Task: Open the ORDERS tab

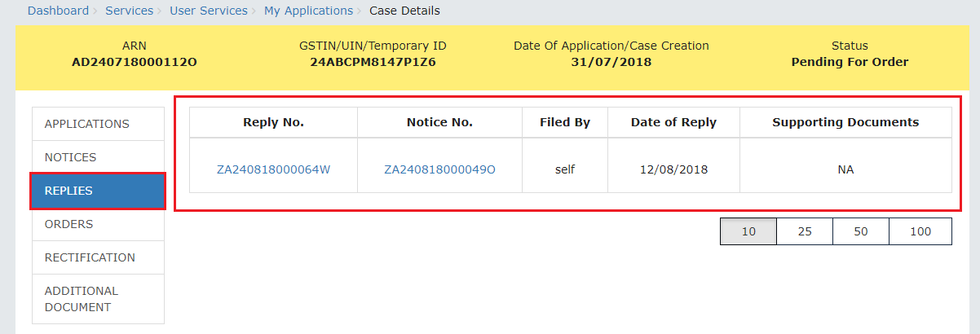Action: point(98,224)
